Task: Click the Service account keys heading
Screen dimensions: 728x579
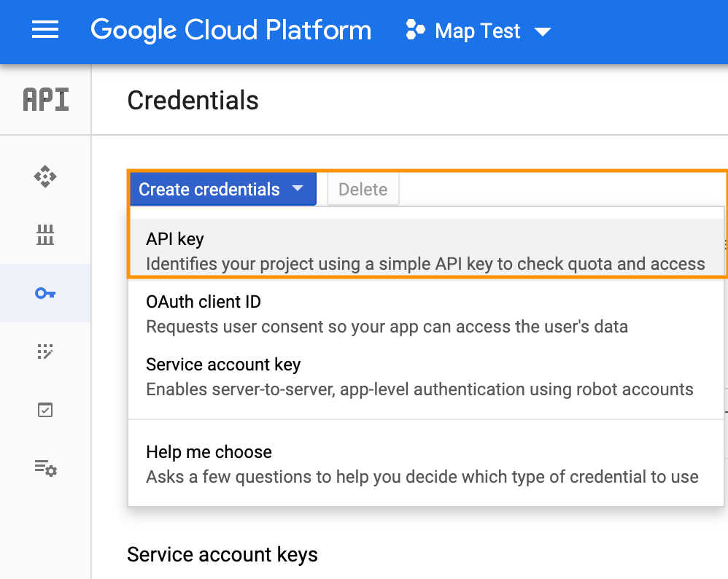Action: (x=222, y=555)
